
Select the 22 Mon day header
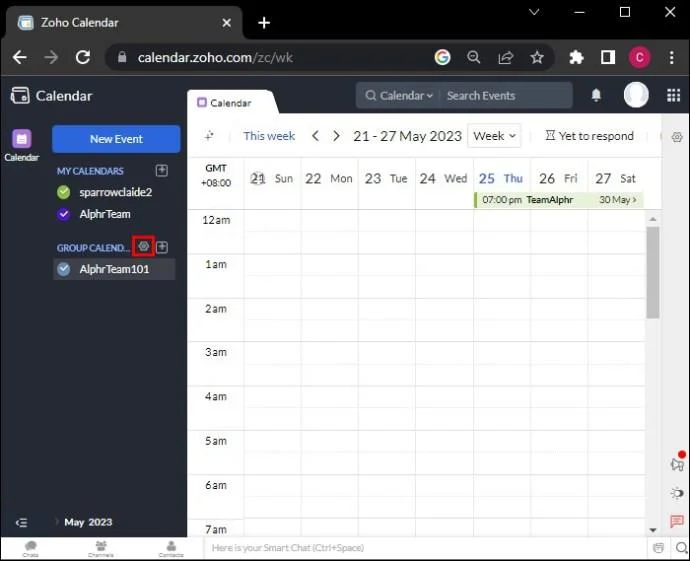pyautogui.click(x=329, y=179)
